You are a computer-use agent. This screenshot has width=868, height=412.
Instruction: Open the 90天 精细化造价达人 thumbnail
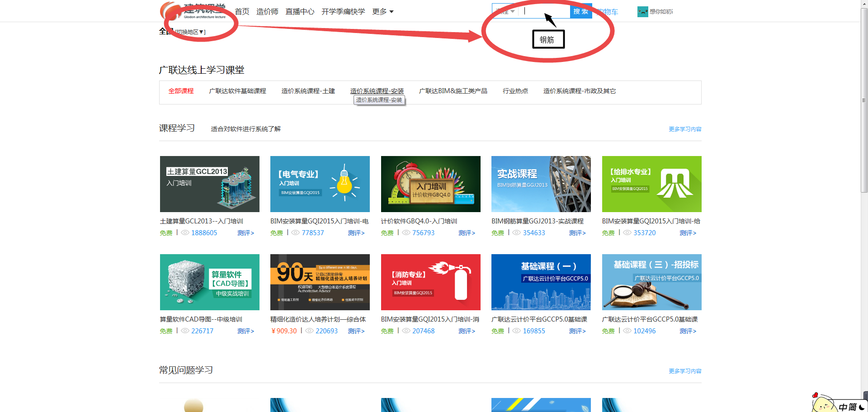pos(320,282)
